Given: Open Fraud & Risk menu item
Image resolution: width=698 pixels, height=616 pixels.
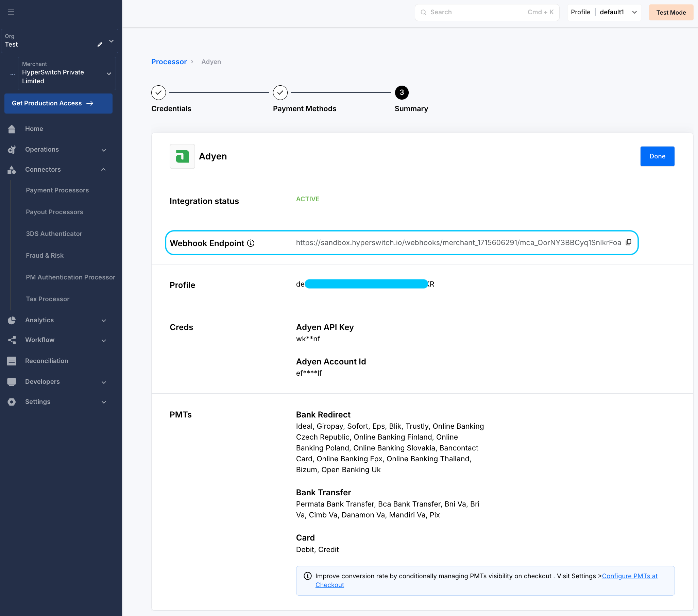Looking at the screenshot, I should point(45,255).
